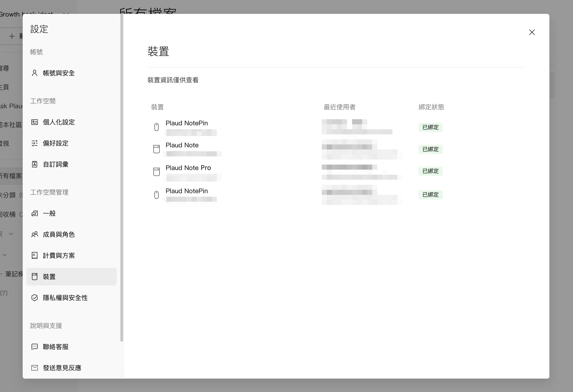The width and height of the screenshot is (573, 392).
Task: Open 聯絡客服 support
Action: (x=71, y=347)
